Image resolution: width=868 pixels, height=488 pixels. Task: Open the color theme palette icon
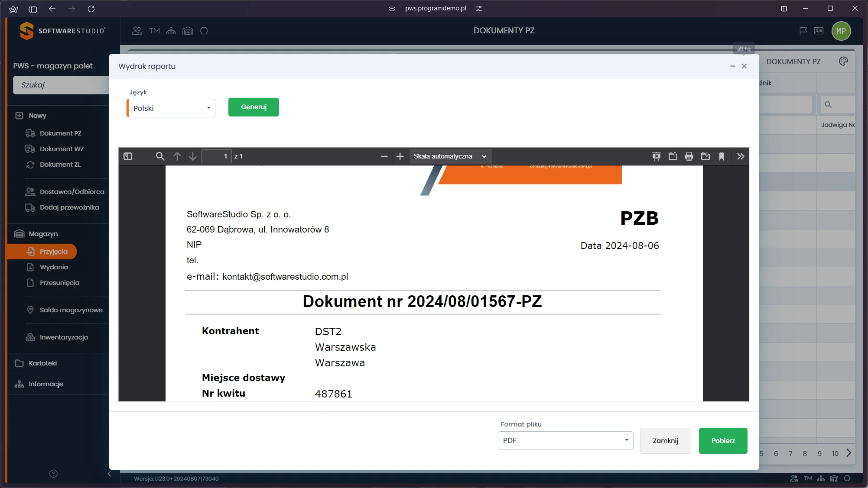[843, 61]
